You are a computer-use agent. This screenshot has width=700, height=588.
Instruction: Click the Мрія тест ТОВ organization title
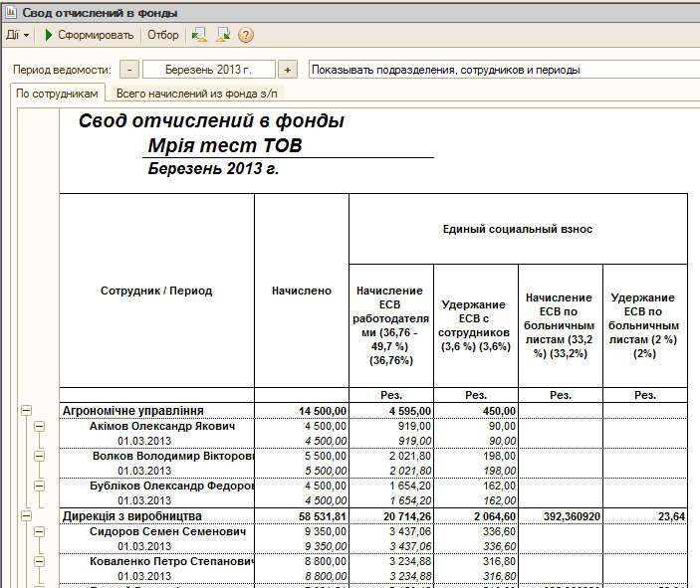[225, 145]
